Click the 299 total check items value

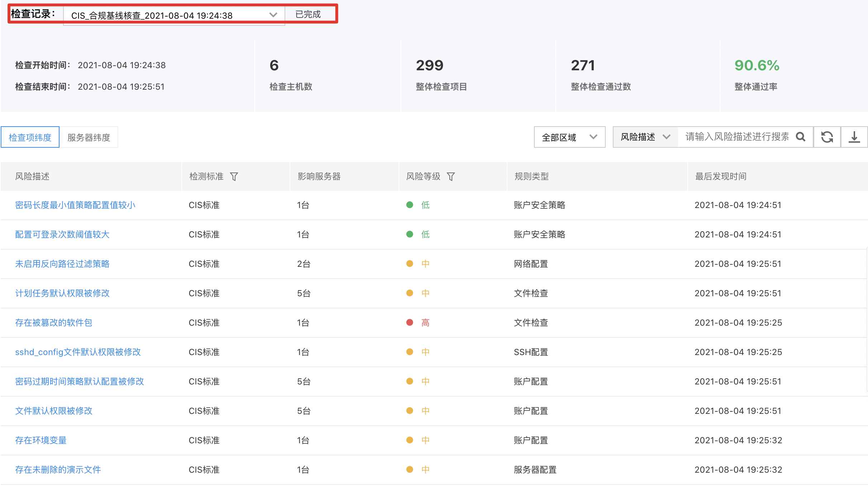pyautogui.click(x=430, y=65)
